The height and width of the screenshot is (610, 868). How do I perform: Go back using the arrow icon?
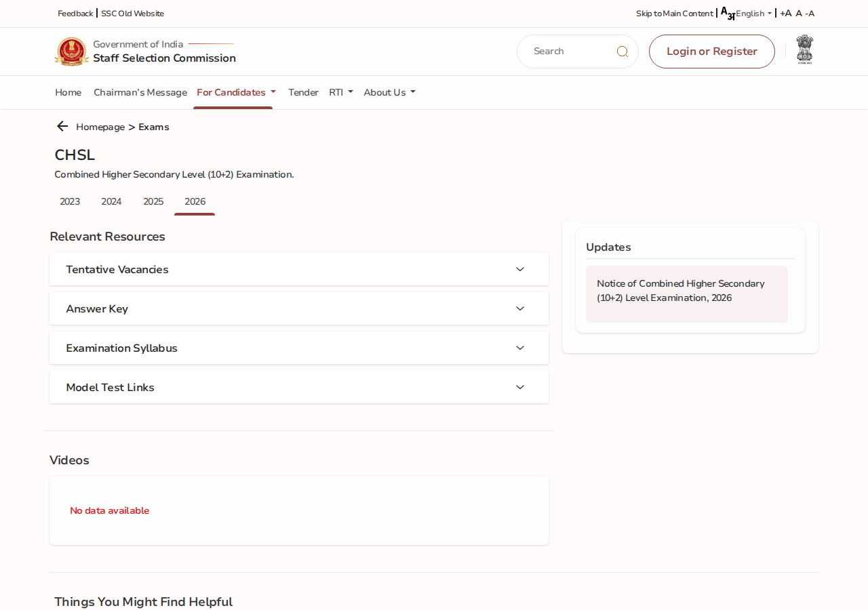click(62, 126)
